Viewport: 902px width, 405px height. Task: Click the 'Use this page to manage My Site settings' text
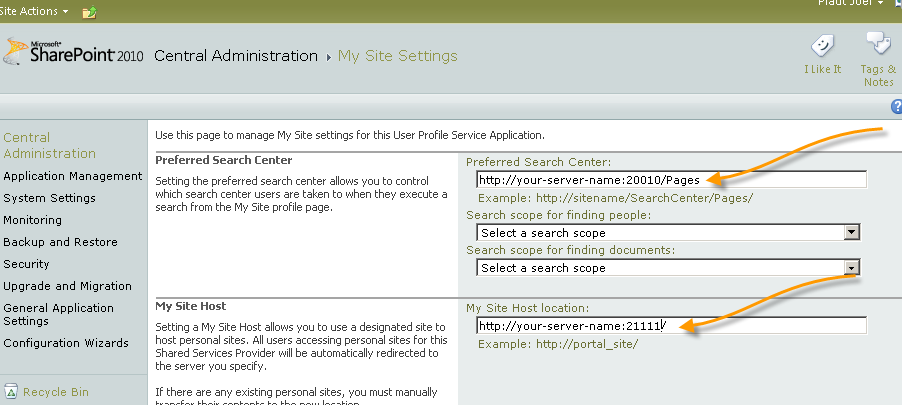[350, 136]
